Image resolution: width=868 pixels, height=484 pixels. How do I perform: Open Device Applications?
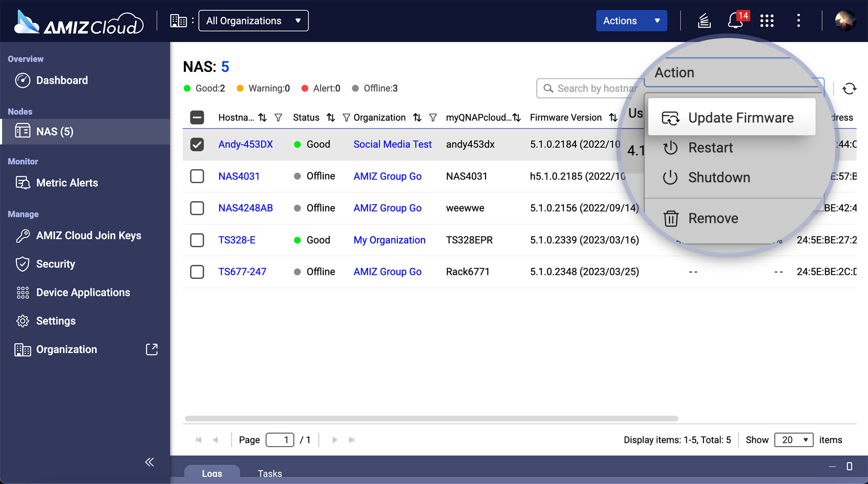click(x=83, y=292)
